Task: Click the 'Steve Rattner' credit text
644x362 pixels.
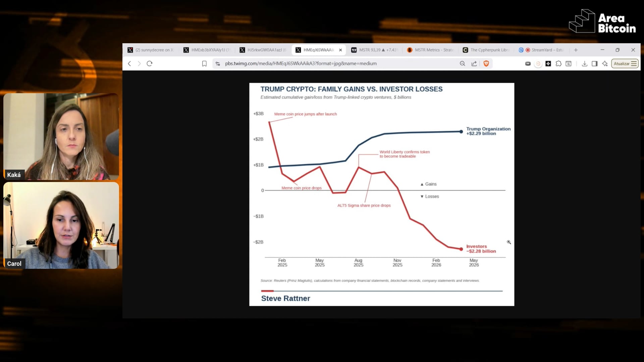Action: click(286, 298)
